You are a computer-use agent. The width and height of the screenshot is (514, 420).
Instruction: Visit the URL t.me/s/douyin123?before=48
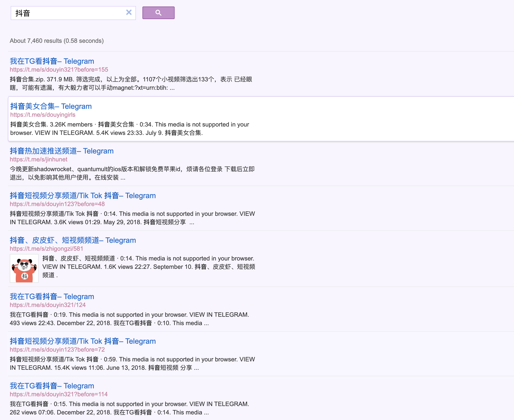(x=57, y=204)
